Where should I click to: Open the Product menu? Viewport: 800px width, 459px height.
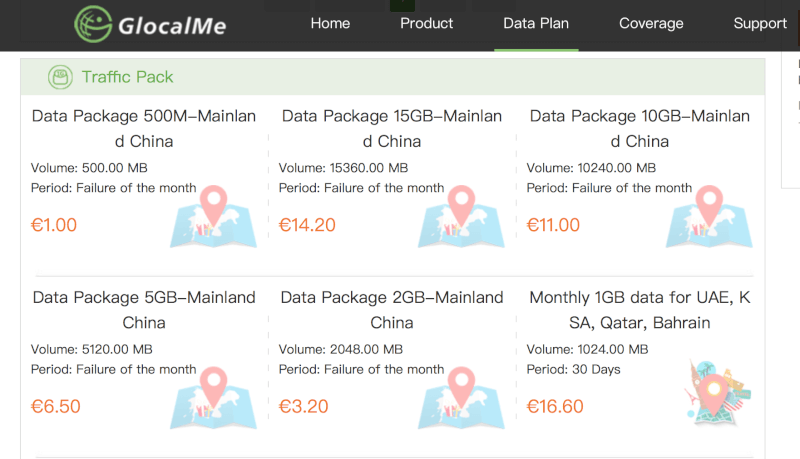coord(426,23)
